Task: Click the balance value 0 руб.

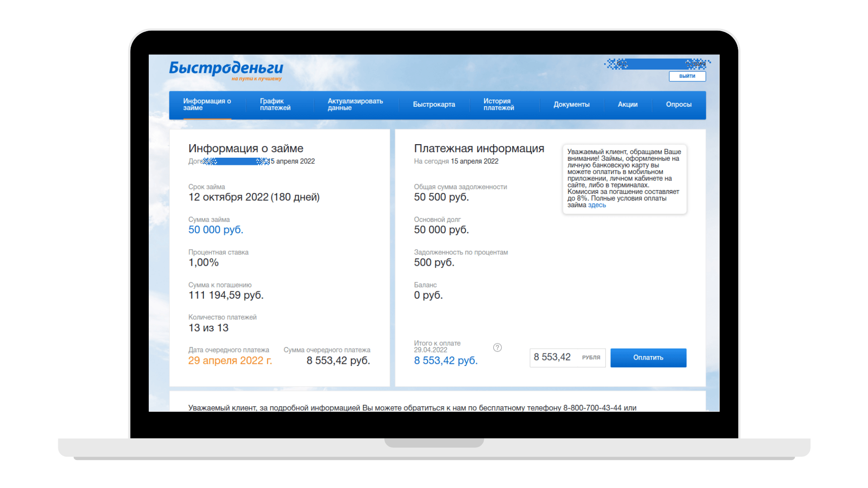Action: coord(428,295)
